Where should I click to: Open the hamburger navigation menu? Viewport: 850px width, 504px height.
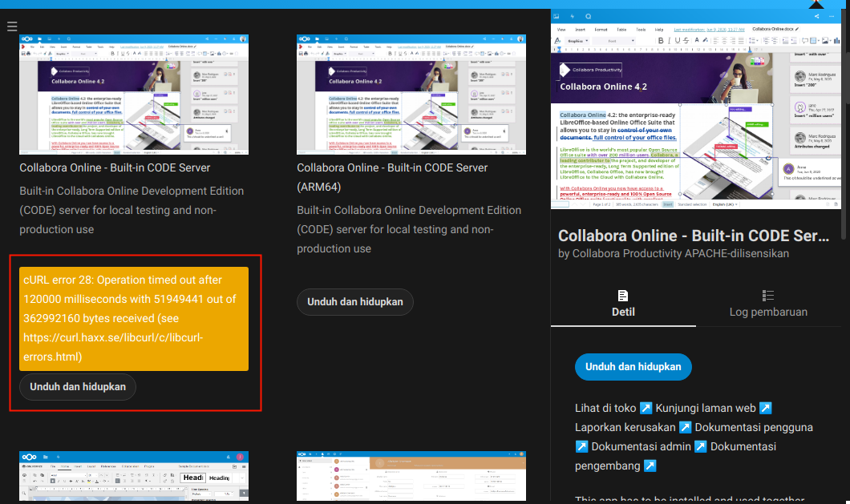pyautogui.click(x=12, y=26)
